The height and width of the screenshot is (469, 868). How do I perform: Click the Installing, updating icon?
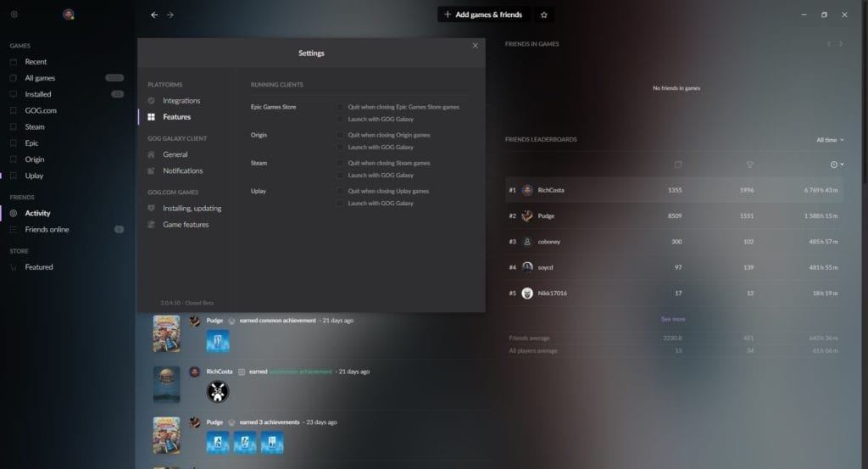tap(151, 208)
